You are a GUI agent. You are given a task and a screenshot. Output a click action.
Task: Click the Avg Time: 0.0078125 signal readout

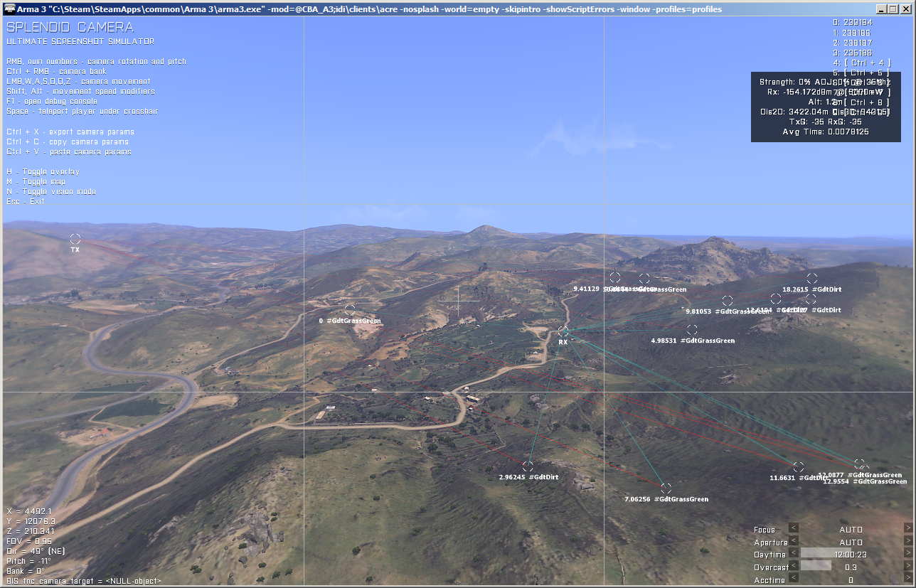click(826, 132)
